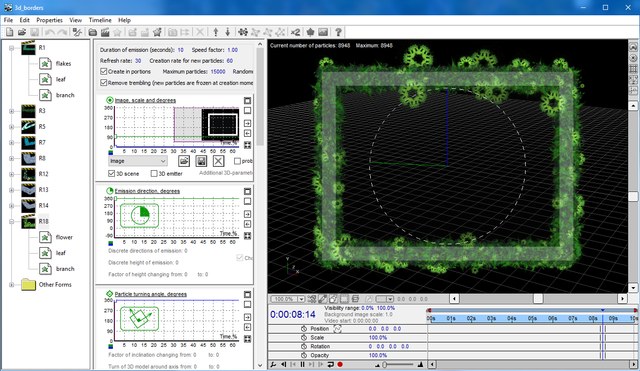Image resolution: width=640 pixels, height=371 pixels.
Task: Open the Properties menu
Action: (x=49, y=20)
